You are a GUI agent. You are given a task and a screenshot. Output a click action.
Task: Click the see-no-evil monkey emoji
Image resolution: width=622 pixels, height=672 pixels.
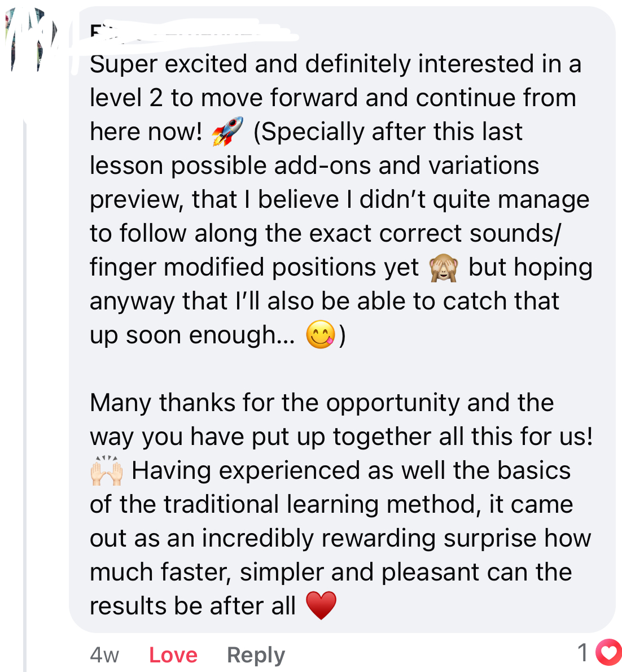(x=443, y=268)
